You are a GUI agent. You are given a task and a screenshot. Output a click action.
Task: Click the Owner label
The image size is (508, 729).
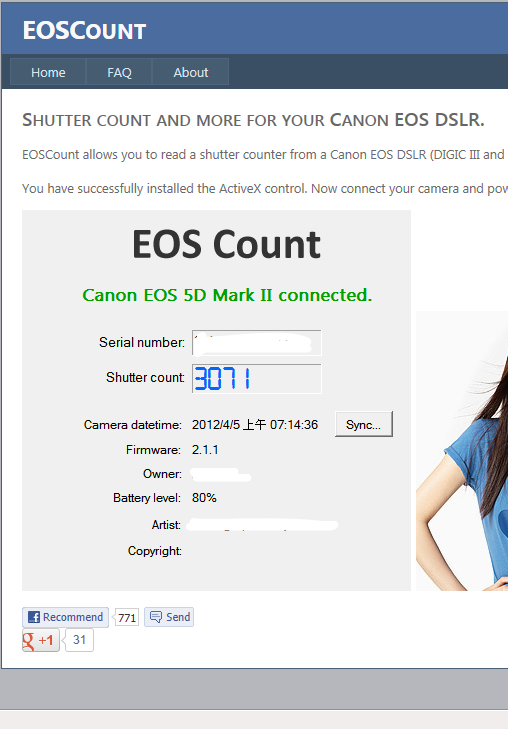coord(162,474)
